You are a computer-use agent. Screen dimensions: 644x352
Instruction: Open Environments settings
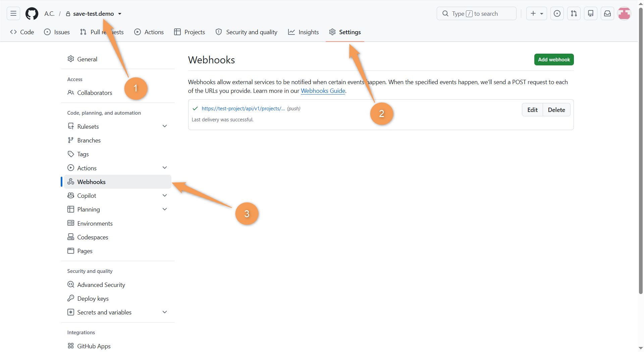pyautogui.click(x=117, y=223)
